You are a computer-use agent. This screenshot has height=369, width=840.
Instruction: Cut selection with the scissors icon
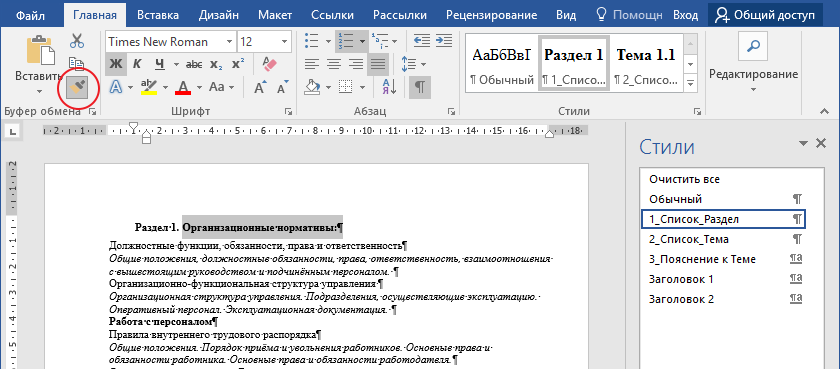(x=77, y=41)
